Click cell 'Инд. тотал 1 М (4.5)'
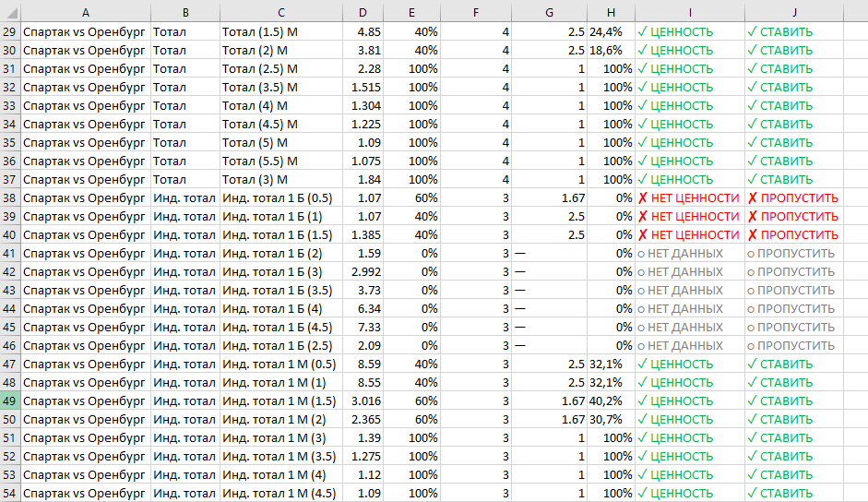The height and width of the screenshot is (502, 868). click(279, 493)
